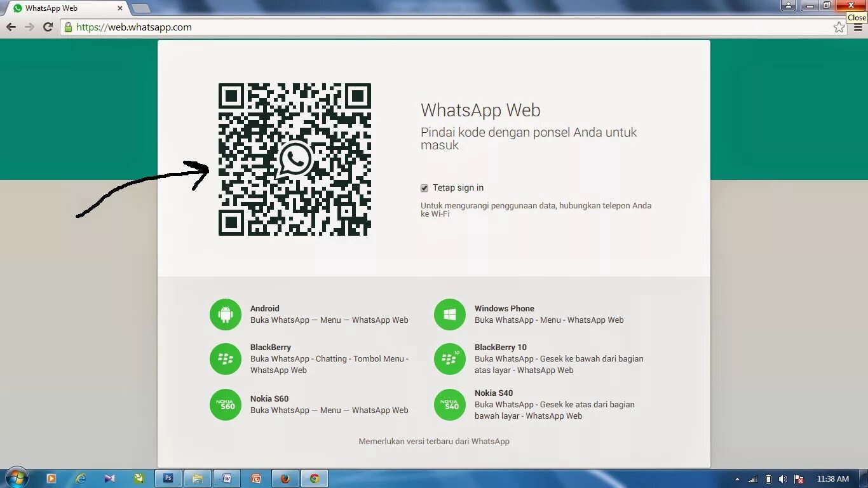868x488 pixels.
Task: Click the WhatsApp favicon on the browser tab
Action: click(18, 8)
